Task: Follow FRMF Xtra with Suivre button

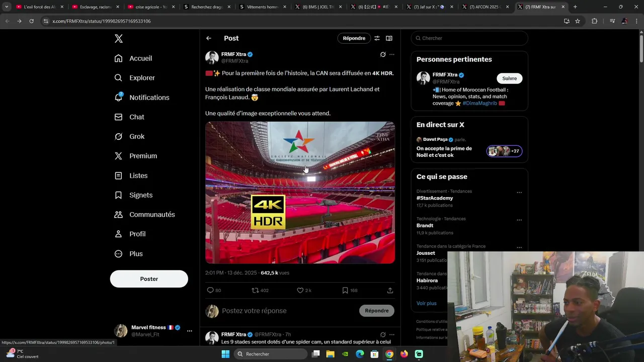Action: click(509, 78)
